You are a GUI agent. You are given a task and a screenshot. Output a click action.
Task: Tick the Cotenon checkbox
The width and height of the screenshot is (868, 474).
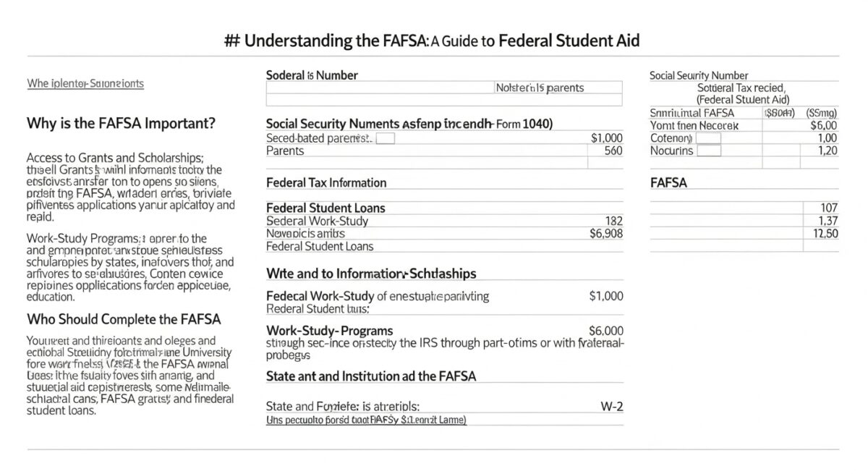click(x=708, y=138)
